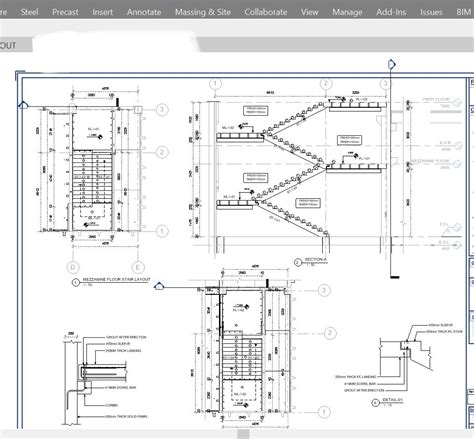
Task: Click grid bubble 3 of lower stair plan
Action: click(324, 290)
